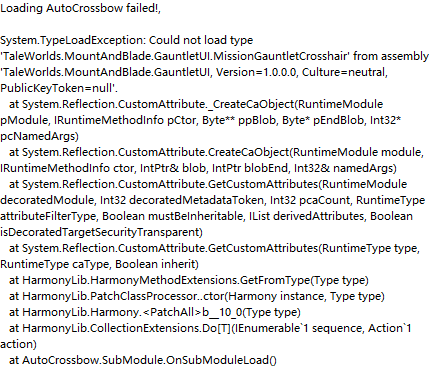The width and height of the screenshot is (431, 370).
Task: Click the 'System.TypeLoadException' text
Action: coord(73,40)
